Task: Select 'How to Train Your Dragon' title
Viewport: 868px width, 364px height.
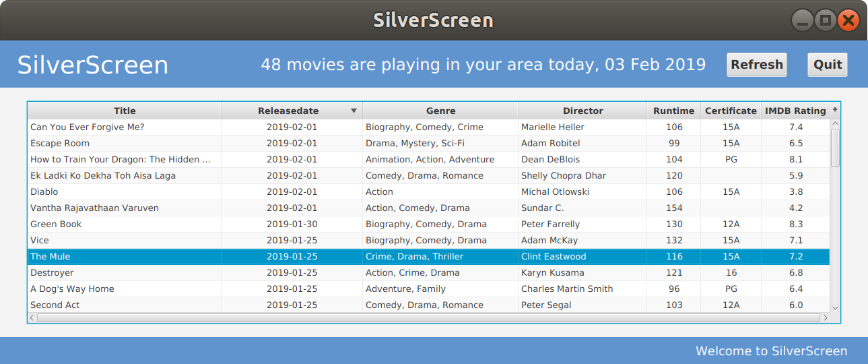Action: [121, 159]
